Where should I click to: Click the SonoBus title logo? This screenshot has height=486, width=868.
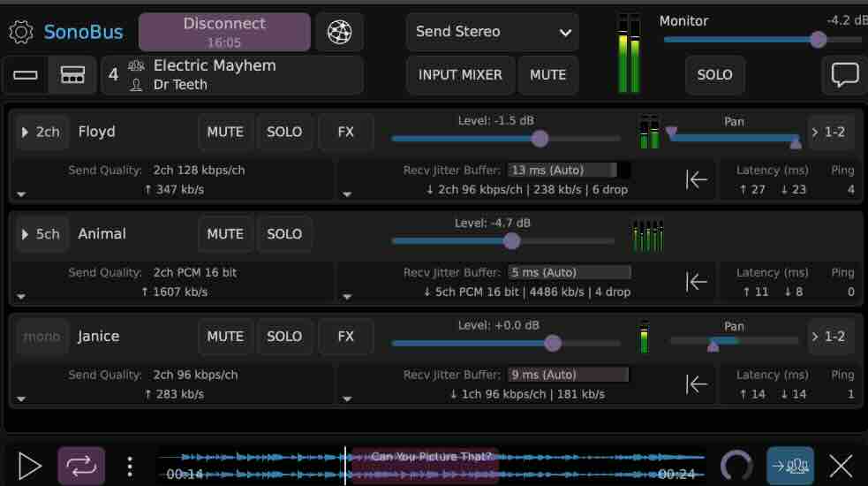83,32
